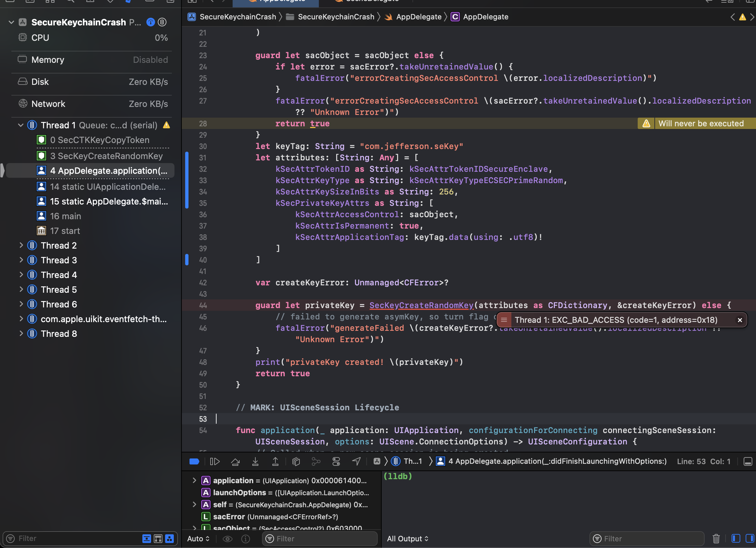Select frame 15 static AppDelegate.$main
The image size is (756, 548).
(x=109, y=201)
